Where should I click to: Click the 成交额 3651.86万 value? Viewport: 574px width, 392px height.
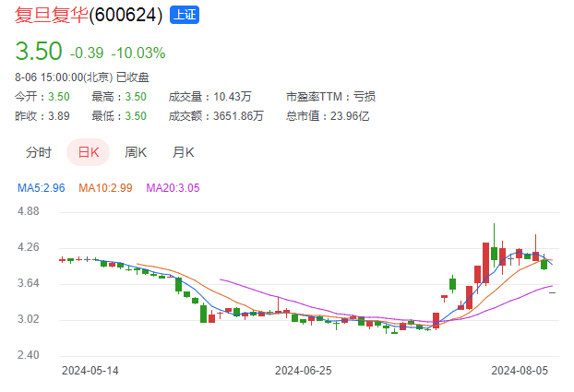(238, 116)
